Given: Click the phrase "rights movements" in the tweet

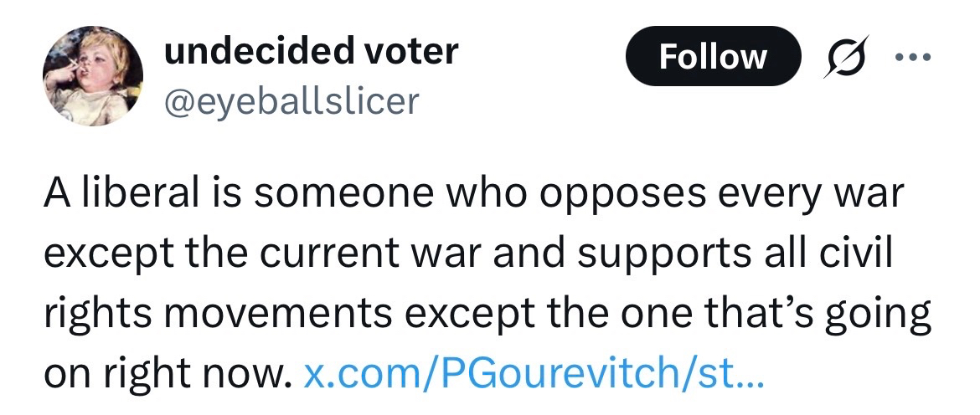Looking at the screenshot, I should (x=218, y=312).
